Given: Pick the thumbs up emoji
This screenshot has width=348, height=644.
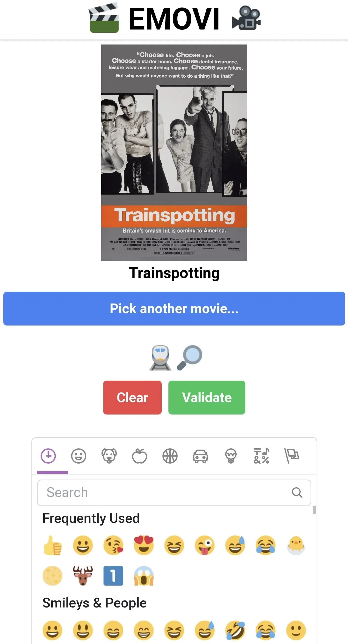Looking at the screenshot, I should pos(52,545).
